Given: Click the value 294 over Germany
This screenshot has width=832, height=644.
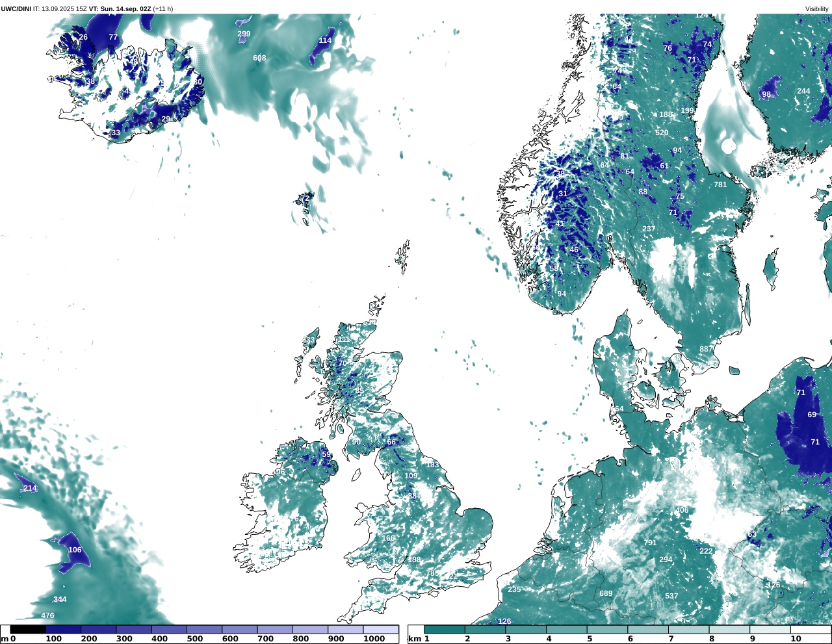Looking at the screenshot, I should [x=666, y=560].
